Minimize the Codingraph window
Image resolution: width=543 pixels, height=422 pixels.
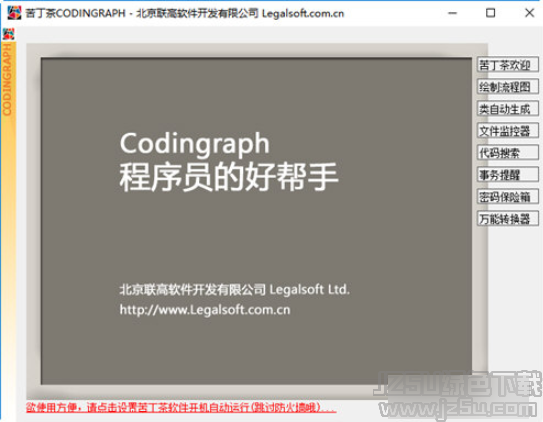452,13
